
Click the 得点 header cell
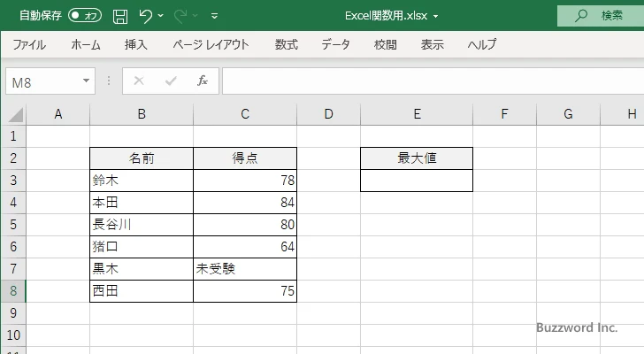click(245, 158)
